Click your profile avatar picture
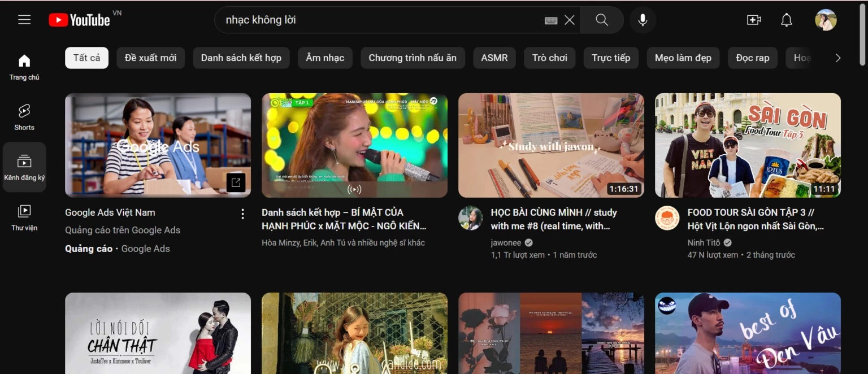The image size is (868, 374). [826, 19]
